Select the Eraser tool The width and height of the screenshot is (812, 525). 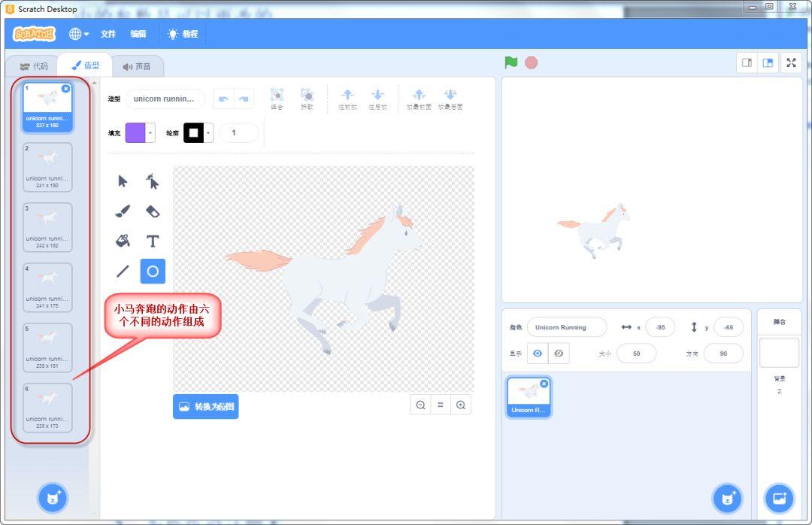[x=153, y=211]
